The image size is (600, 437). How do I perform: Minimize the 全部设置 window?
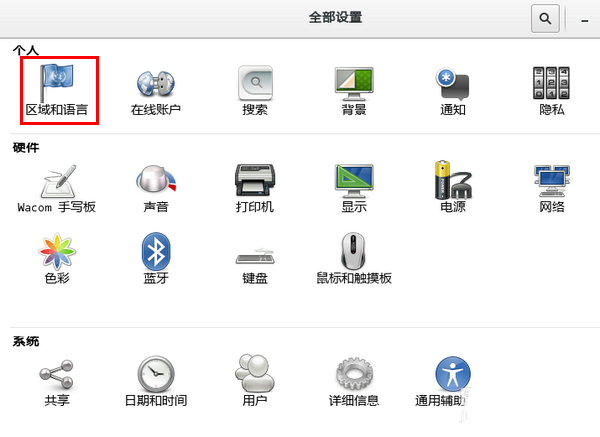click(x=584, y=21)
